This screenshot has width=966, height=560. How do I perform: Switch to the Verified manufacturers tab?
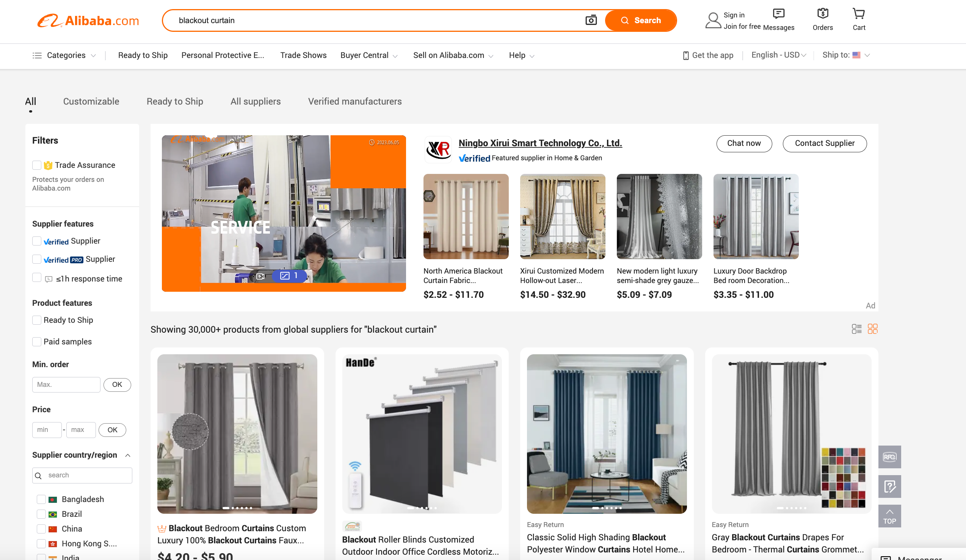point(354,102)
